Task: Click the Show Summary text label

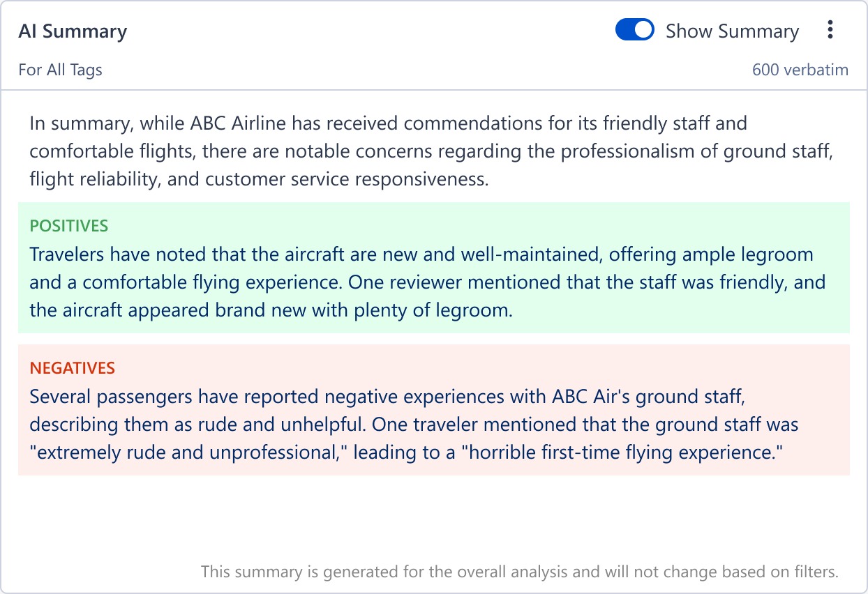Action: [x=732, y=31]
